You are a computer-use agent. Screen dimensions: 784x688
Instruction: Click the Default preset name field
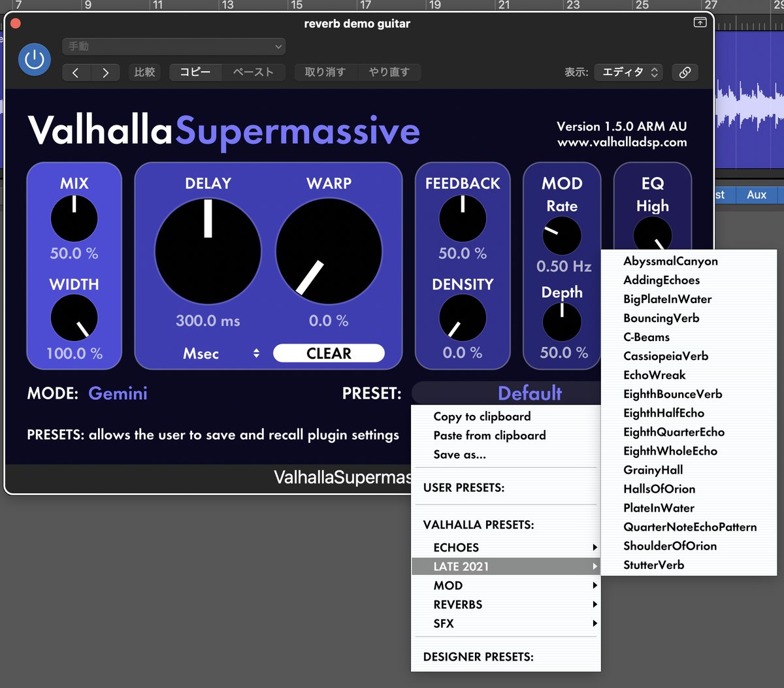tap(506, 393)
